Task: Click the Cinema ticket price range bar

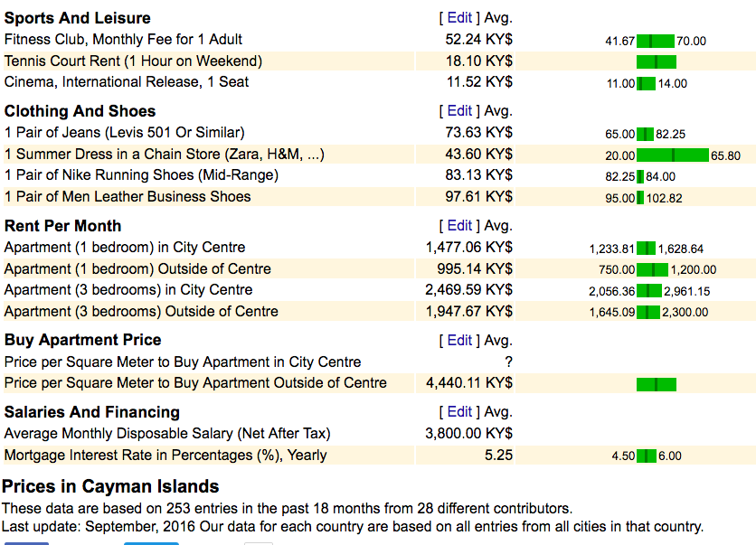Action: [646, 83]
